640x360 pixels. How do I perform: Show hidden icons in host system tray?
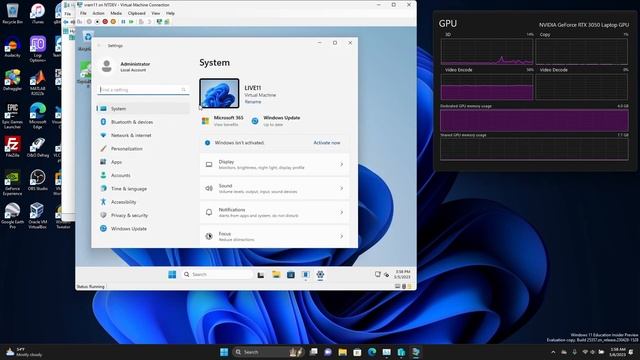553,352
